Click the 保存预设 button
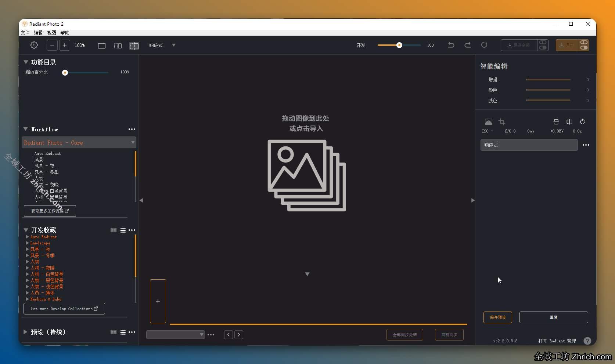The height and width of the screenshot is (364, 615). 498,317
